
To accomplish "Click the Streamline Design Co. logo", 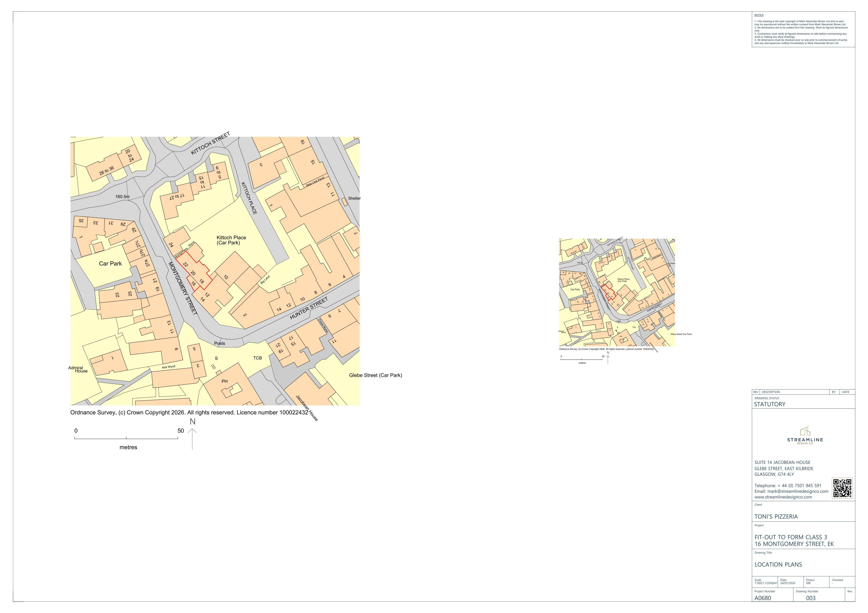I will 805,435.
